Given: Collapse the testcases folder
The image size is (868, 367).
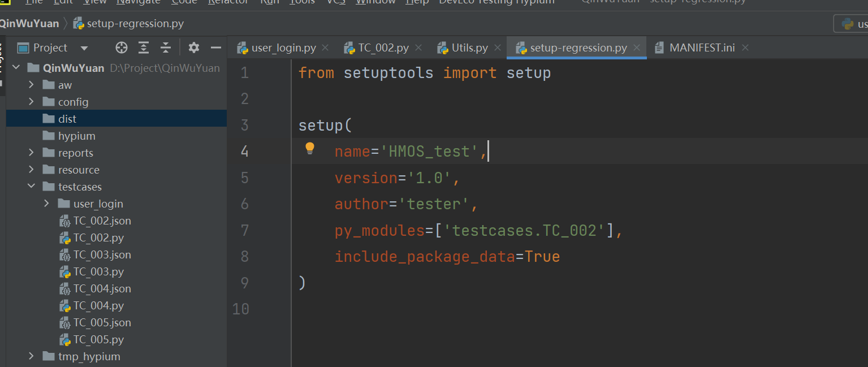Looking at the screenshot, I should 32,187.
